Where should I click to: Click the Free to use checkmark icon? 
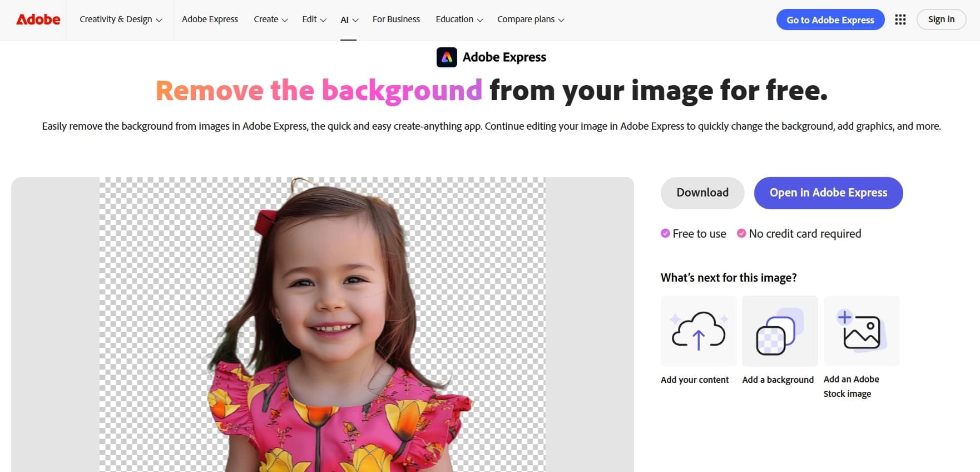(x=665, y=234)
